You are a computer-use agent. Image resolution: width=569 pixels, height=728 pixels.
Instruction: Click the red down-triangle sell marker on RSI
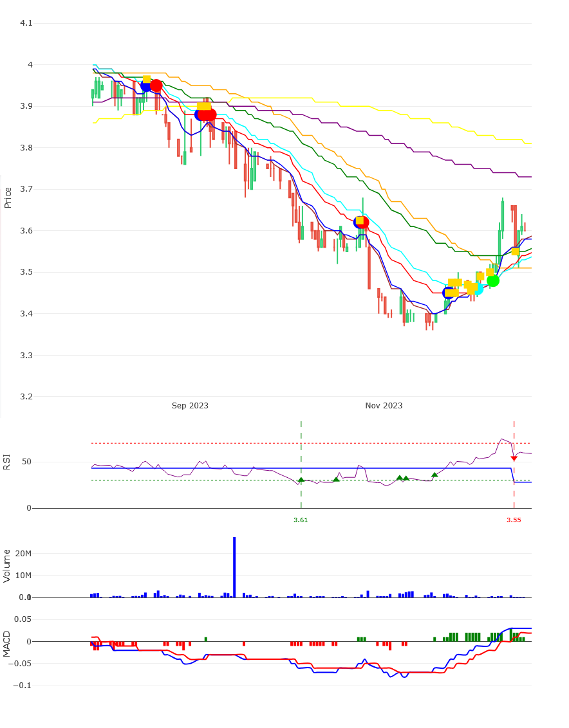[514, 459]
